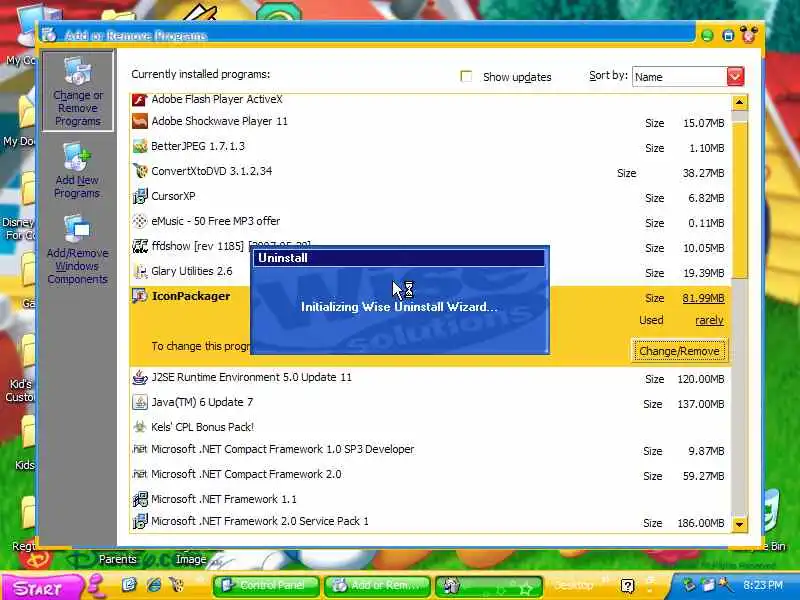Select Microsoft .NET Compact Framework 1.0 SP3 Developer
Viewport: 800px width, 600px height.
[431, 450]
